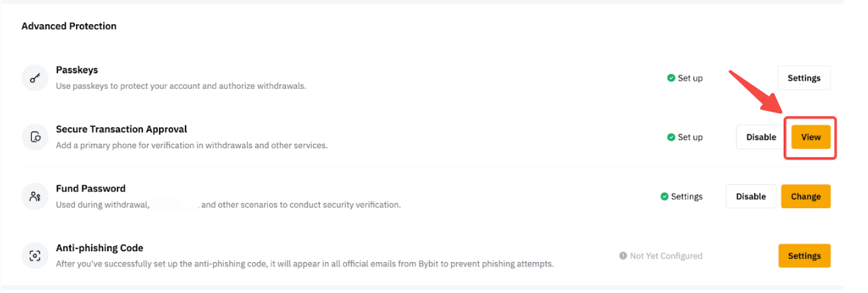The height and width of the screenshot is (293, 868).
Task: Click the Secure Transaction Approval shield icon
Action: [x=34, y=137]
